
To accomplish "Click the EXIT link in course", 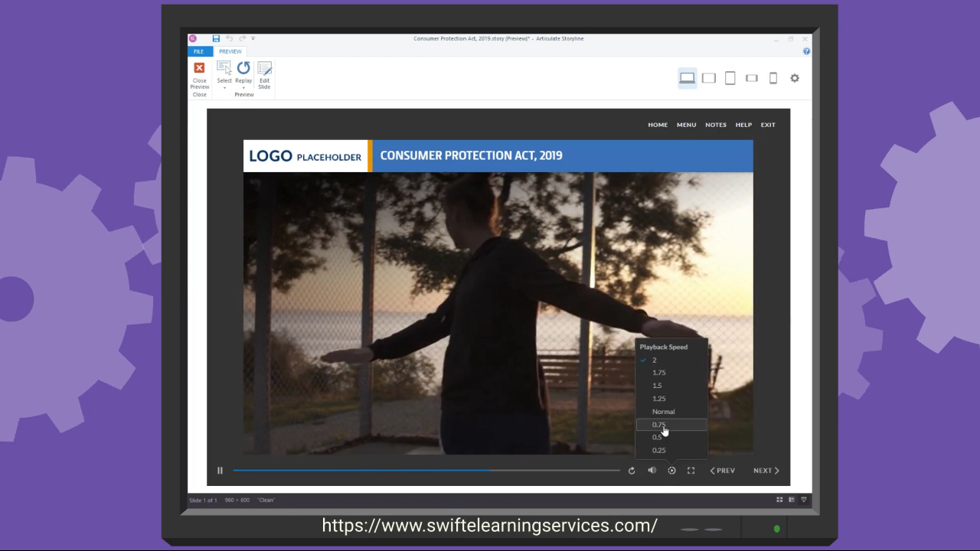I will click(x=768, y=125).
